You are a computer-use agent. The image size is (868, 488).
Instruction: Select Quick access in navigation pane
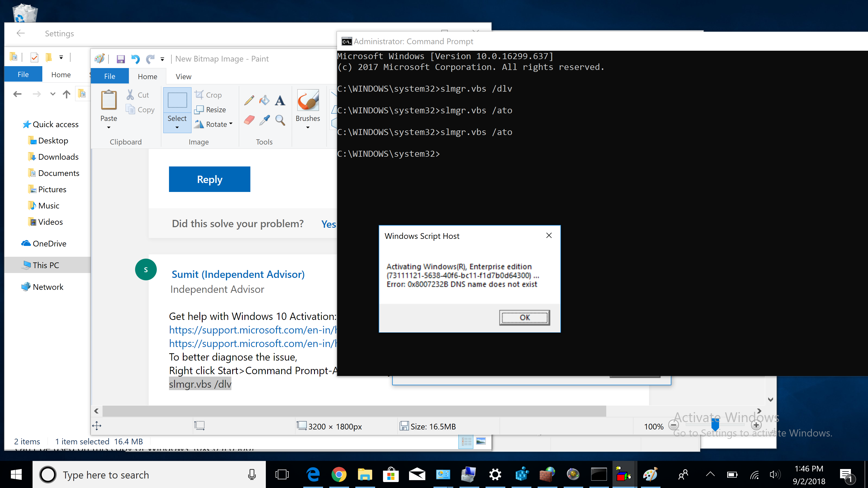point(50,124)
